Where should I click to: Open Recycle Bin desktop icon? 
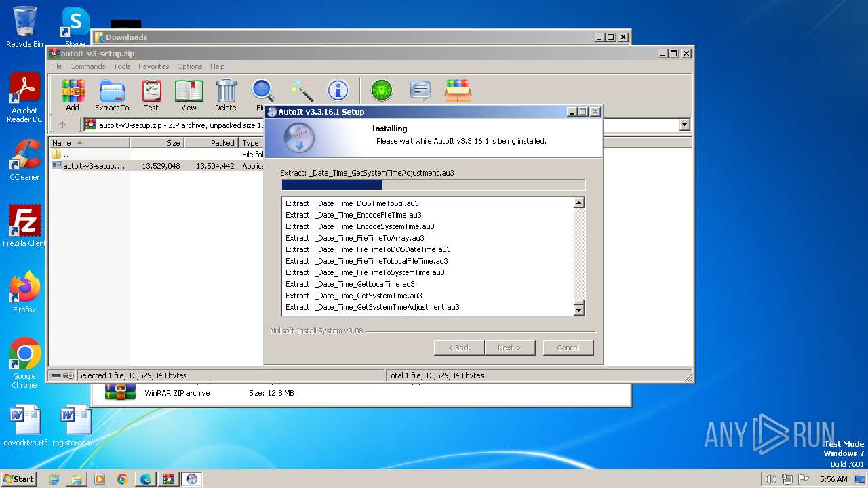(x=24, y=27)
